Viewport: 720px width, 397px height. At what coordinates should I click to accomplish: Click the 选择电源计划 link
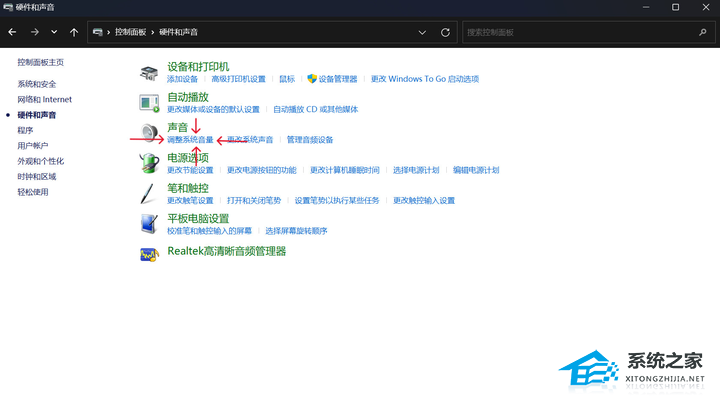(416, 170)
